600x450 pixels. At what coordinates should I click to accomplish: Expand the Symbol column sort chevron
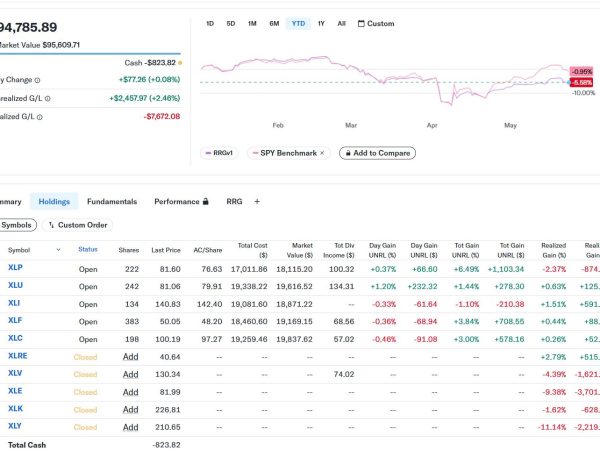(59, 250)
